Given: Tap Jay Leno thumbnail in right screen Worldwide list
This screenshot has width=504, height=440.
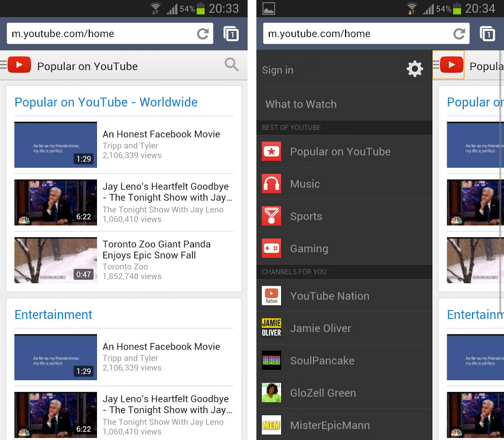Looking at the screenshot, I should pyautogui.click(x=475, y=203).
